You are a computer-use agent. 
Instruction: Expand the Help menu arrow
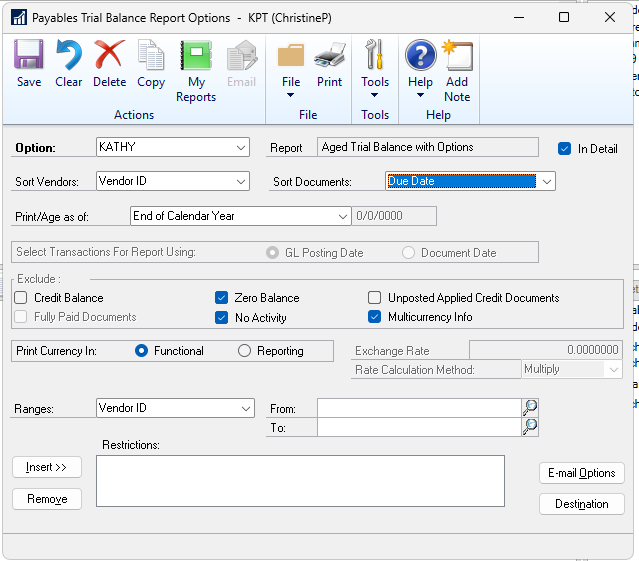click(420, 95)
